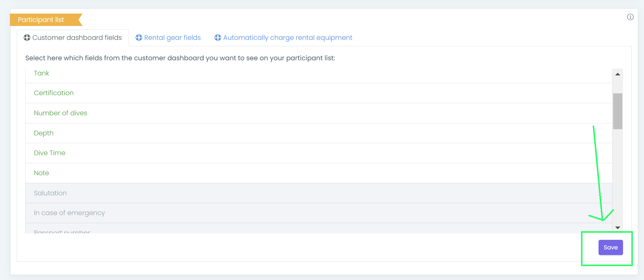Image resolution: width=644 pixels, height=280 pixels.
Task: Click the scrollbar down arrow
Action: (x=618, y=228)
